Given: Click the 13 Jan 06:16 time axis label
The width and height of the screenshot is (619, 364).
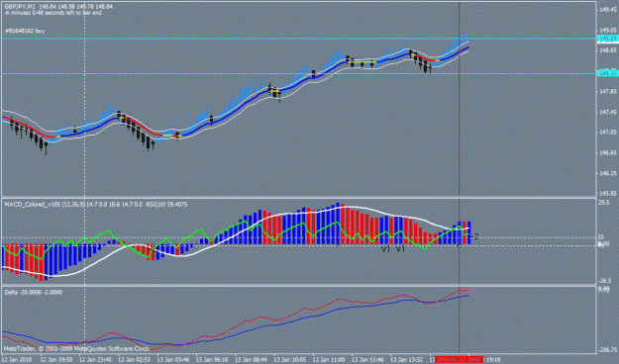Looking at the screenshot, I should pos(212,360).
